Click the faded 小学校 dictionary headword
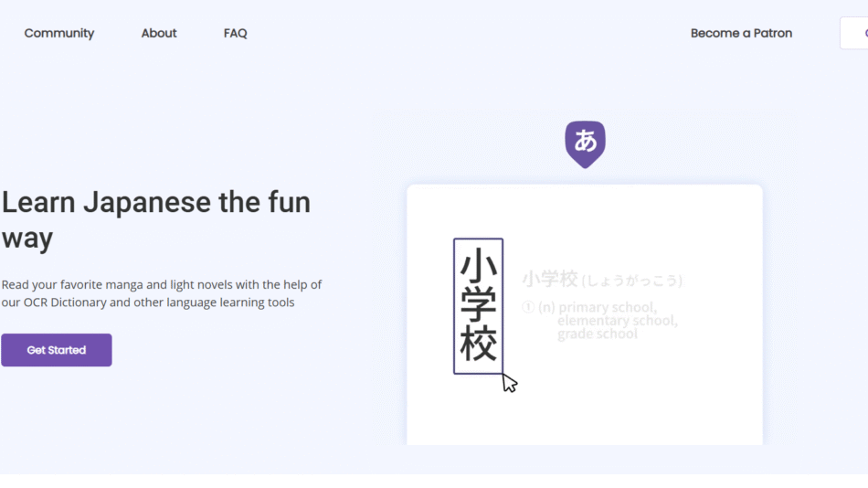 [550, 279]
